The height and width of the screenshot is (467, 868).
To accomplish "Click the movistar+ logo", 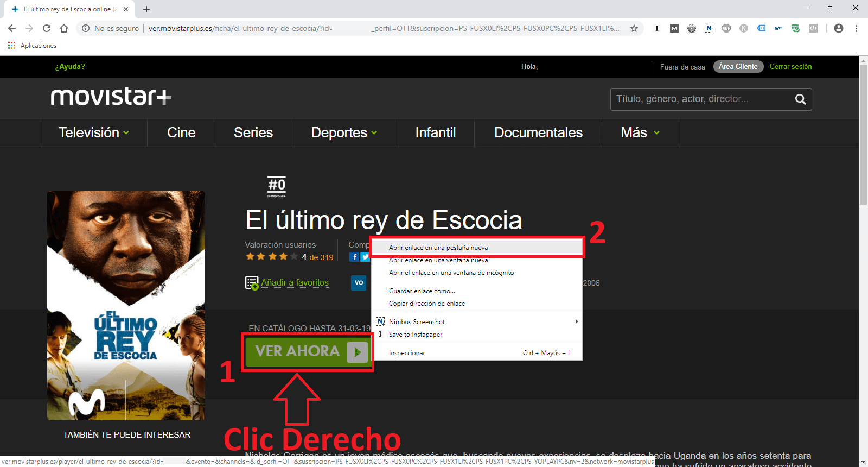I will pyautogui.click(x=111, y=97).
